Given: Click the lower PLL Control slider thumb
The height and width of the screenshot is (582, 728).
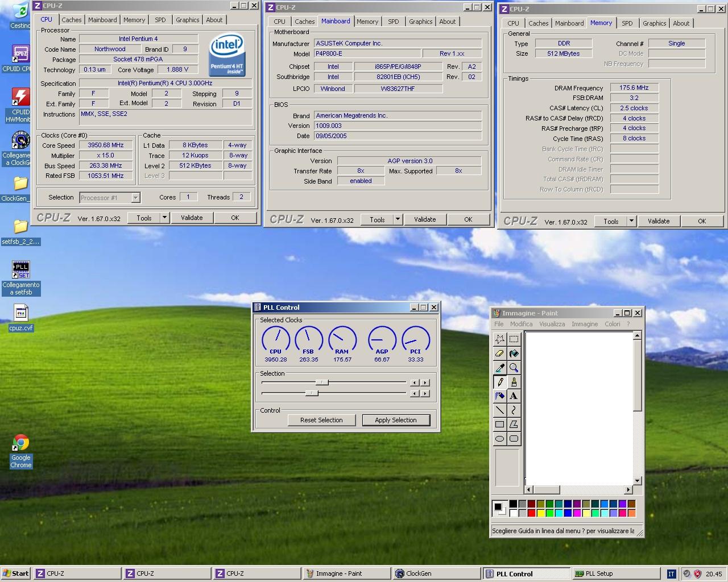Looking at the screenshot, I should (311, 393).
